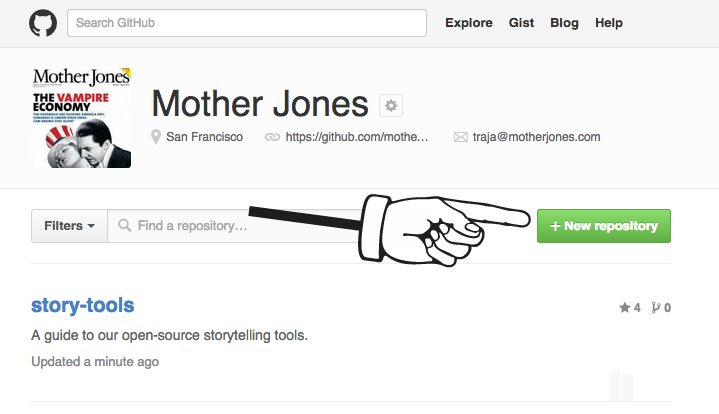Click the GitHub Octocat logo

(43, 23)
